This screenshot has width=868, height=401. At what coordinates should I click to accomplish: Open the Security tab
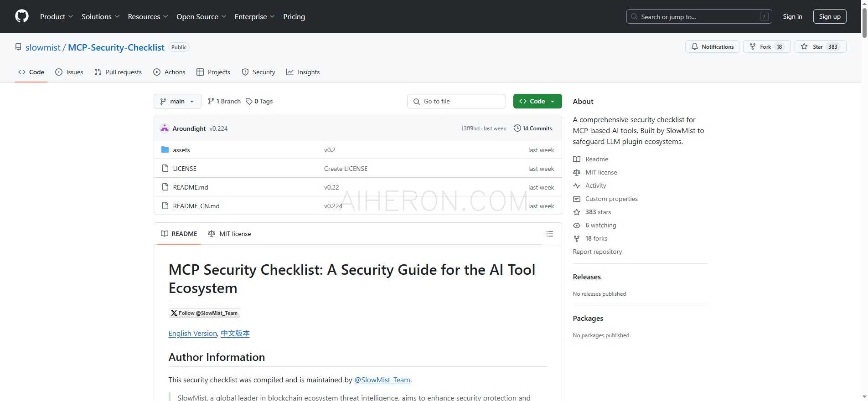point(258,72)
